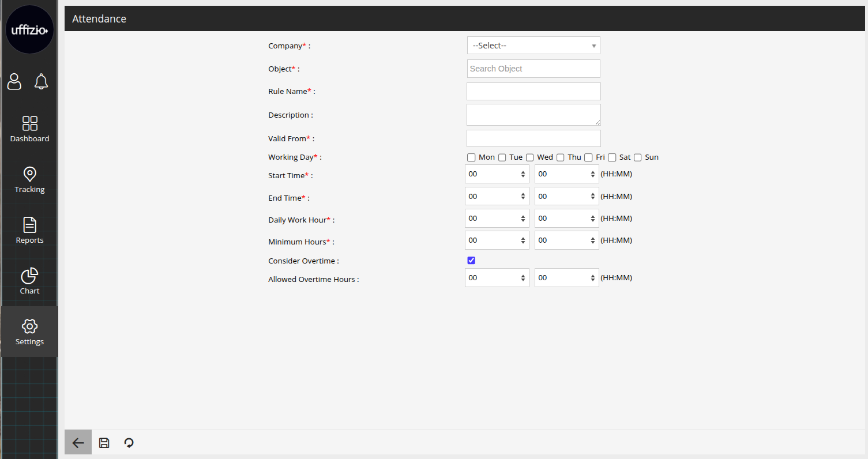Click the Search Object input field
The height and width of the screenshot is (459, 868).
point(533,69)
